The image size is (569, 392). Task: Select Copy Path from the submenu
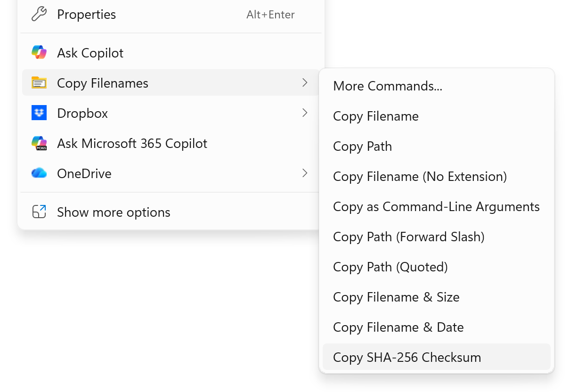click(362, 147)
